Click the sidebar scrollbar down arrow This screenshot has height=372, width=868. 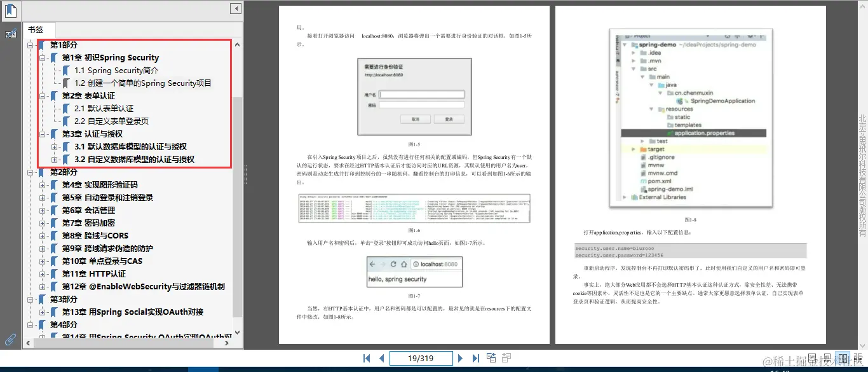coord(236,331)
